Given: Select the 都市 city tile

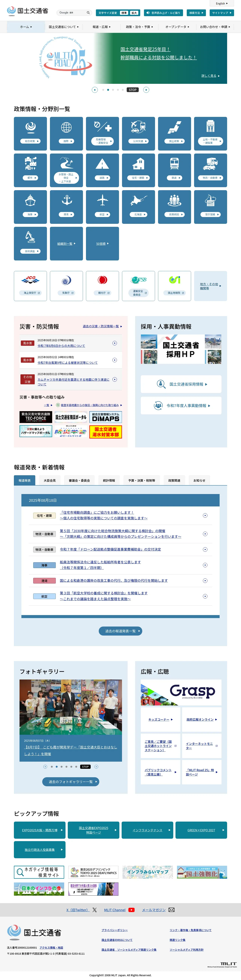Looking at the screenshot, I should (30, 170).
